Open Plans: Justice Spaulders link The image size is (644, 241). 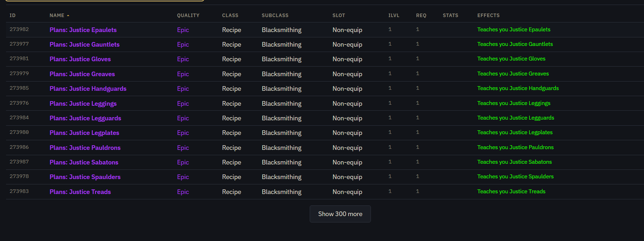tap(85, 177)
